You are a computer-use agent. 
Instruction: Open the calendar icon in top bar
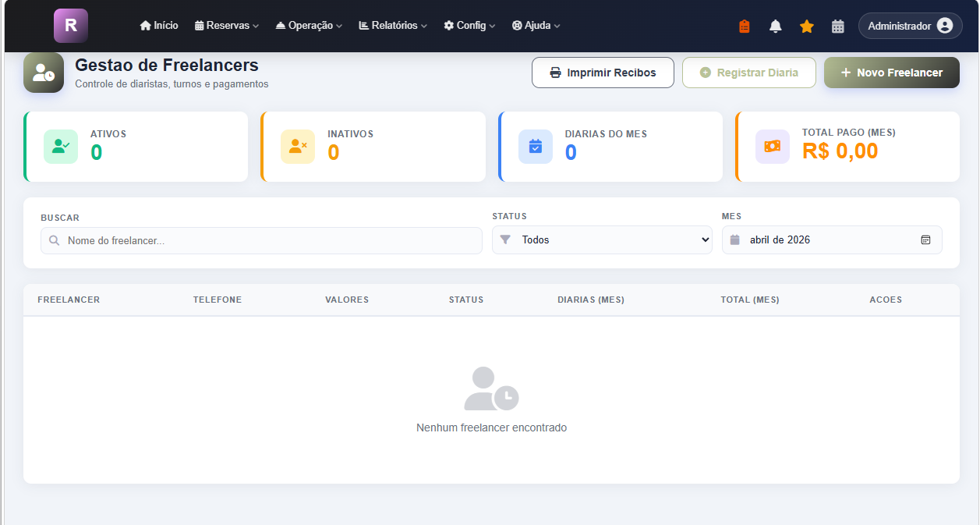837,26
